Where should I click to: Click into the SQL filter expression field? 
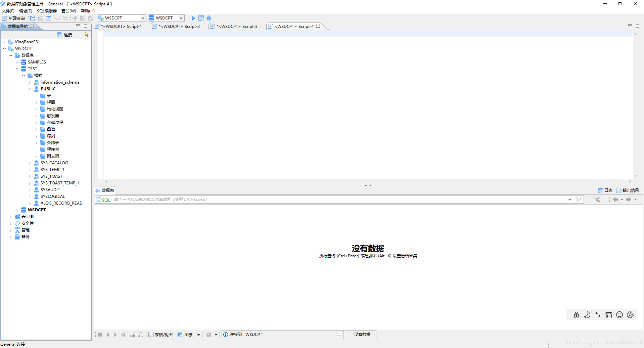click(x=339, y=200)
